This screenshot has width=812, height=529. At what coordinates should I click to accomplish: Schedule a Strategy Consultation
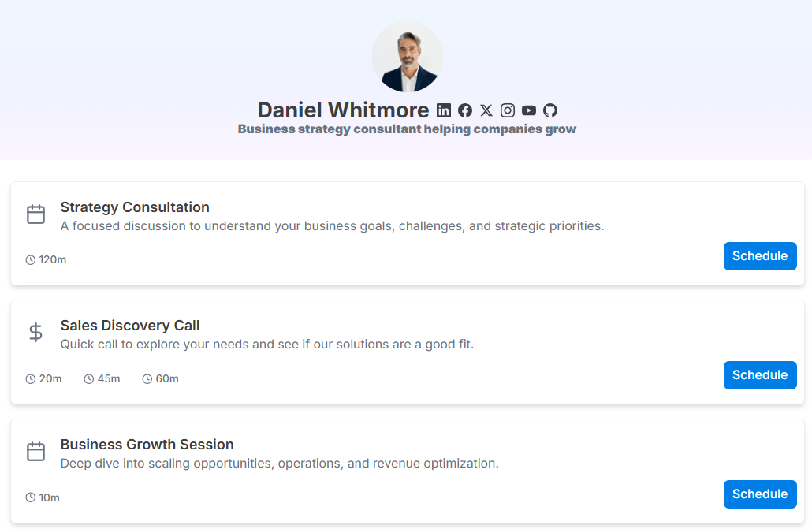[760, 256]
